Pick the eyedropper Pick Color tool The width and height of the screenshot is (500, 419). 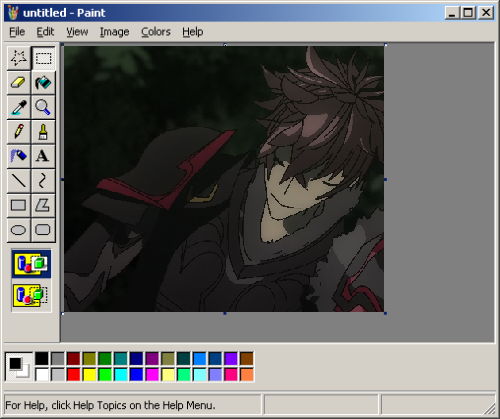coord(19,107)
